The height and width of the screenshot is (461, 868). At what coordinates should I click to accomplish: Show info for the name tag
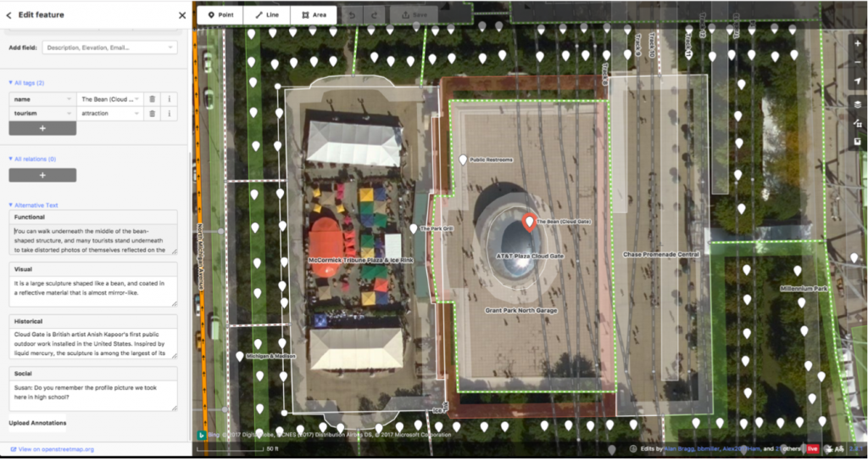point(169,99)
